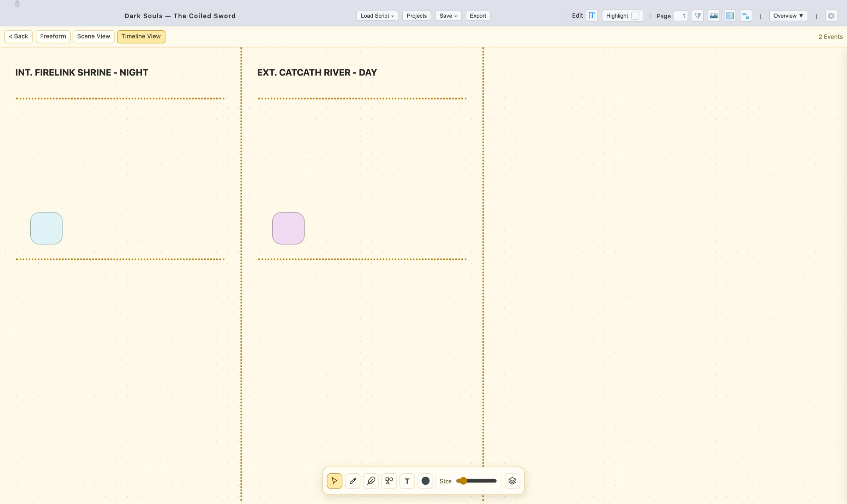Click the Edit text cursor icon
Viewport: 847px width, 504px height.
(x=592, y=16)
